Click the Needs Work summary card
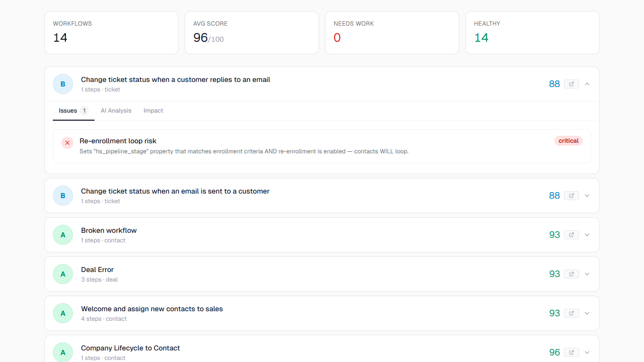This screenshot has height=362, width=644. pyautogui.click(x=392, y=33)
